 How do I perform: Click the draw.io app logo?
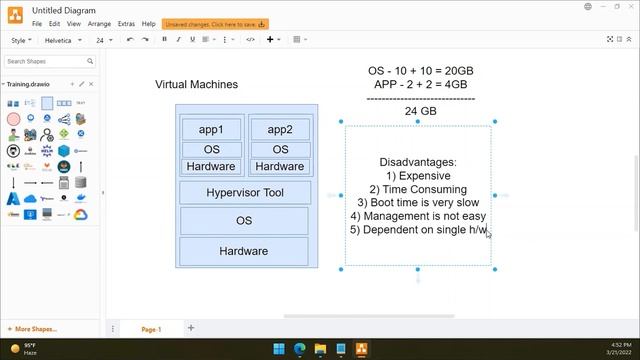15,16
